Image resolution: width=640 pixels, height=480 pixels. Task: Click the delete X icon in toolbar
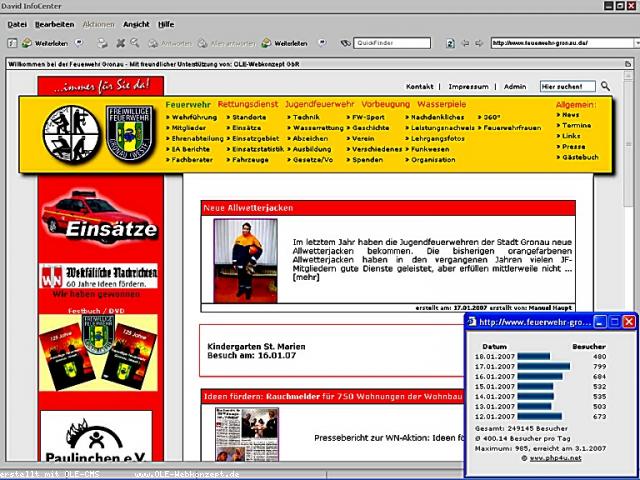pos(120,43)
